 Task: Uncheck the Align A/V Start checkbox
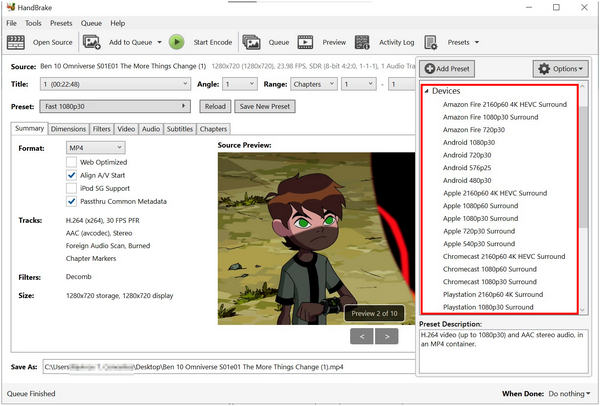(x=72, y=174)
